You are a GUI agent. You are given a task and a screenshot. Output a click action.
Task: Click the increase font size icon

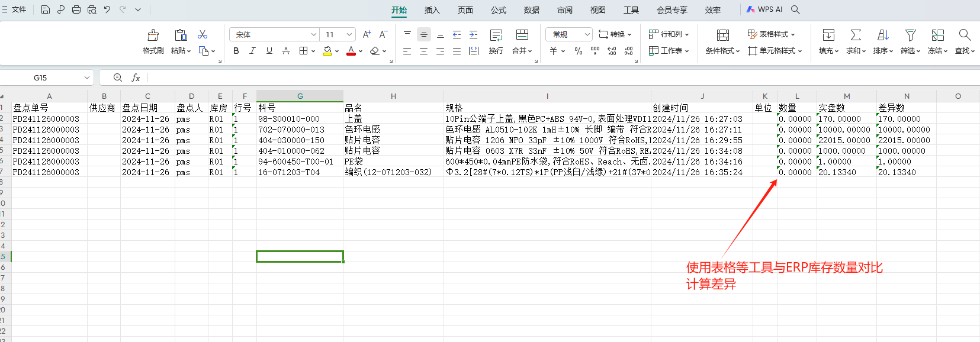[367, 34]
